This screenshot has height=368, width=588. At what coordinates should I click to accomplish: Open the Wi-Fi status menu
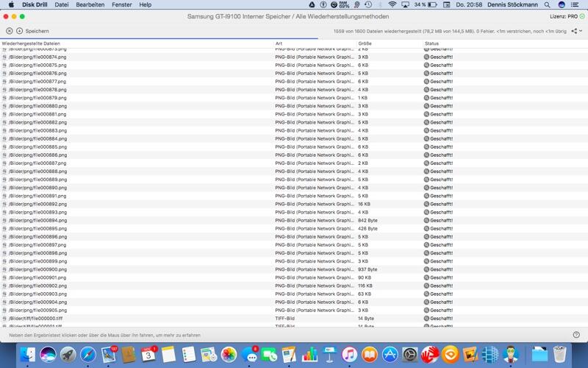(392, 4)
